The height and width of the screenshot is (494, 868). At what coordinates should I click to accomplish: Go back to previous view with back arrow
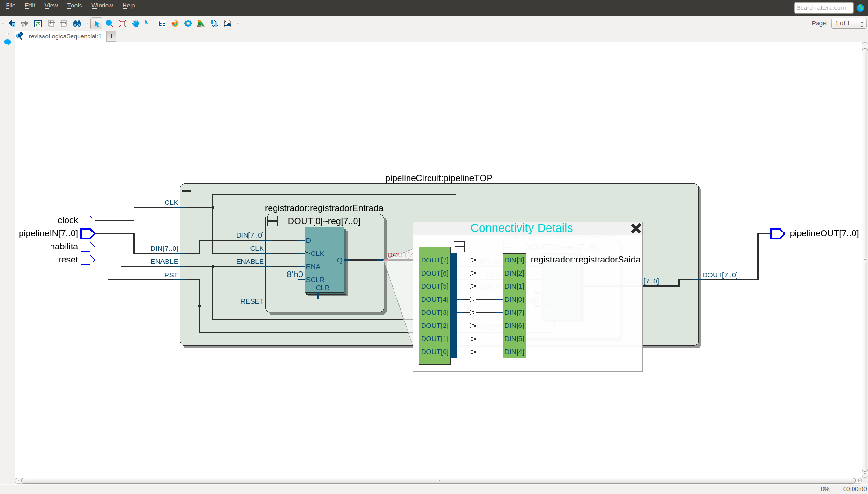click(12, 23)
